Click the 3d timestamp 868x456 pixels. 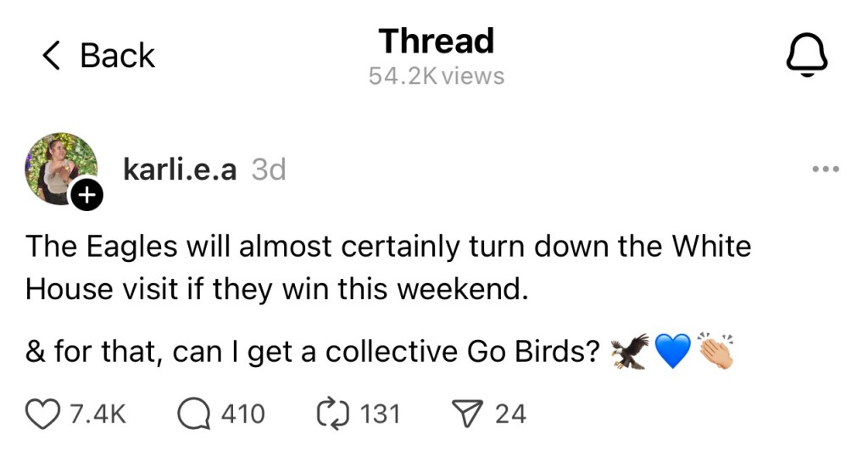point(269,170)
